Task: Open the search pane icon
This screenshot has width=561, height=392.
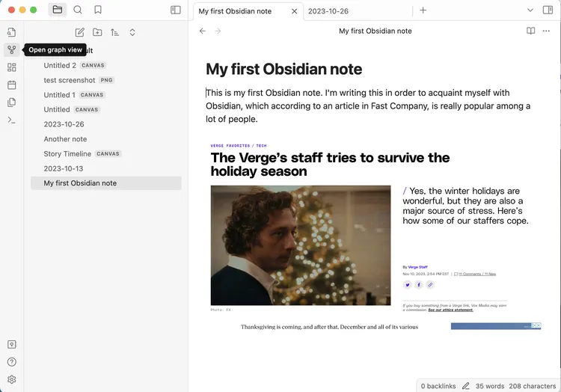Action: pyautogui.click(x=78, y=10)
